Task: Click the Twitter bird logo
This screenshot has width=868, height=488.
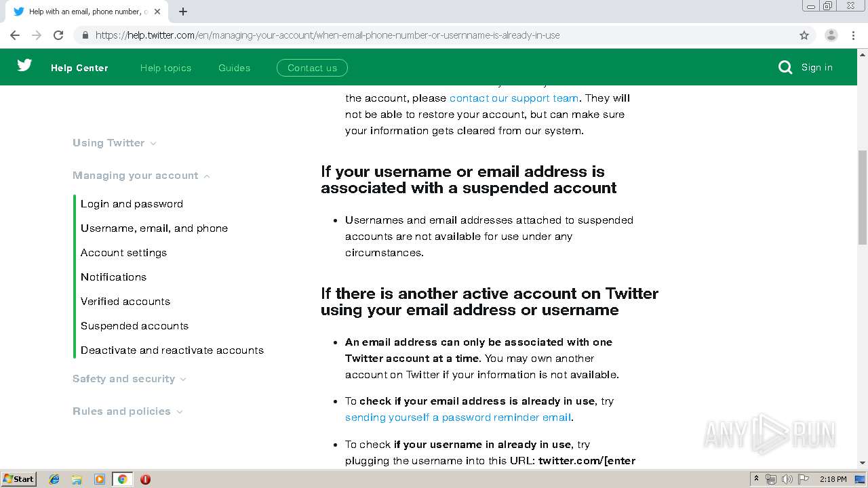Action: (x=24, y=65)
